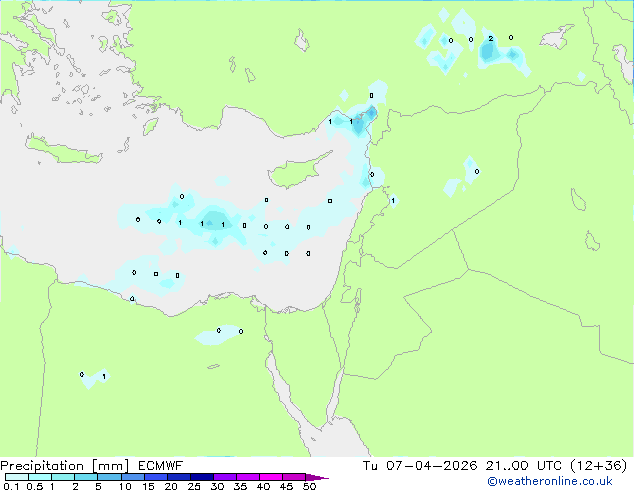Image resolution: width=634 pixels, height=490 pixels.
Task: Pick the 45–50 mm legend color swatch
Action: coord(294,477)
